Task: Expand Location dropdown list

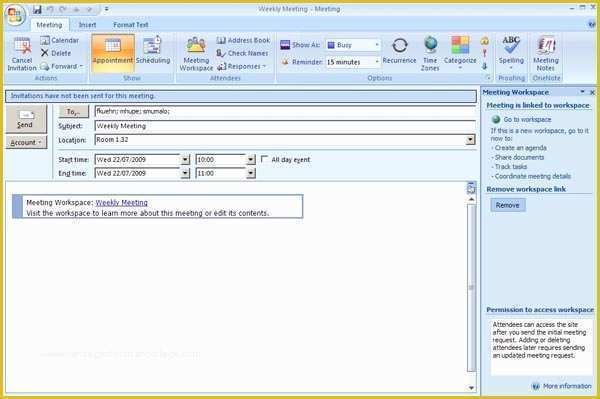Action: click(x=470, y=140)
